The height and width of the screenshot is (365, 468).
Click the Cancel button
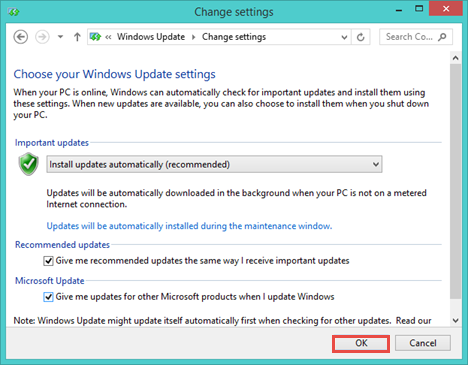(x=423, y=343)
